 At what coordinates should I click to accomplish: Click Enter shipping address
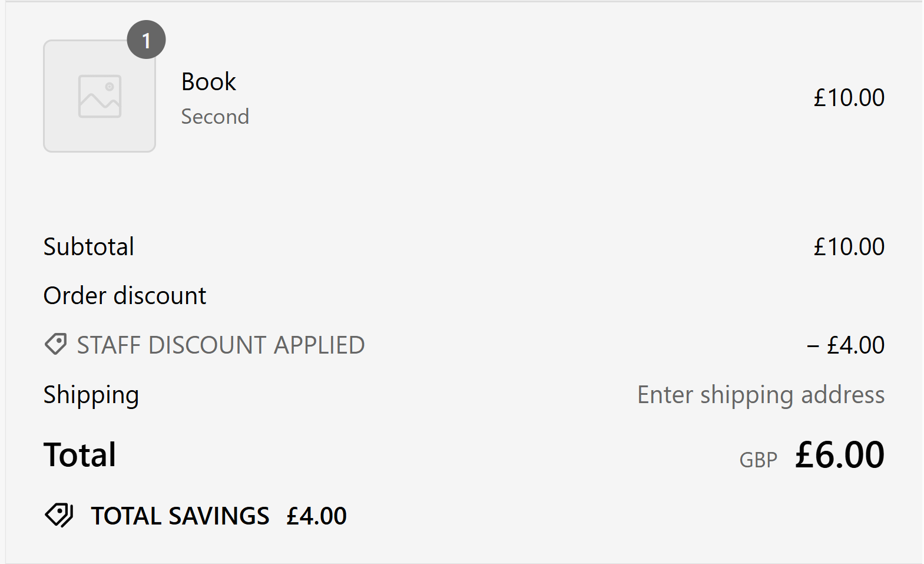(x=760, y=395)
